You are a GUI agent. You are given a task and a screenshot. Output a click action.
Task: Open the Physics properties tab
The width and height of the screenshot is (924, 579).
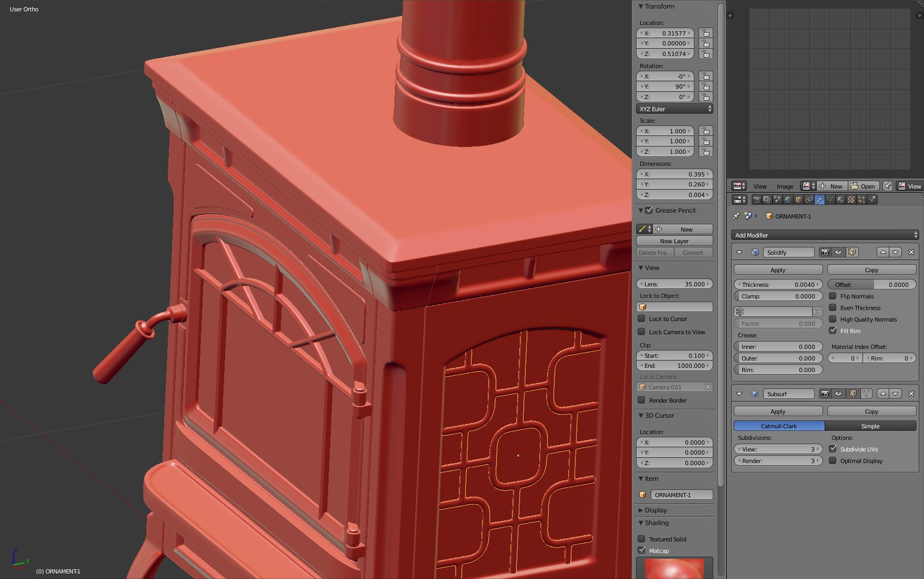872,200
